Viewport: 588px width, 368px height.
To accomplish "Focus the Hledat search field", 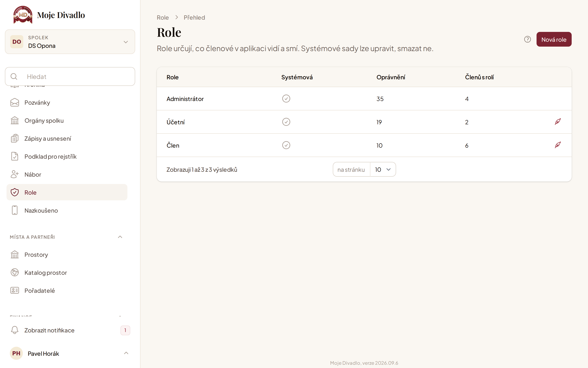I will (70, 76).
